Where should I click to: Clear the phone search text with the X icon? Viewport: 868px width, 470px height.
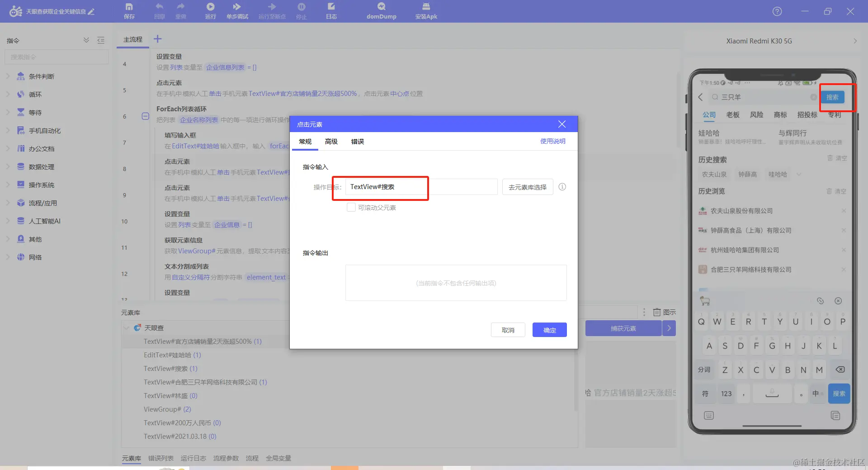(x=813, y=97)
